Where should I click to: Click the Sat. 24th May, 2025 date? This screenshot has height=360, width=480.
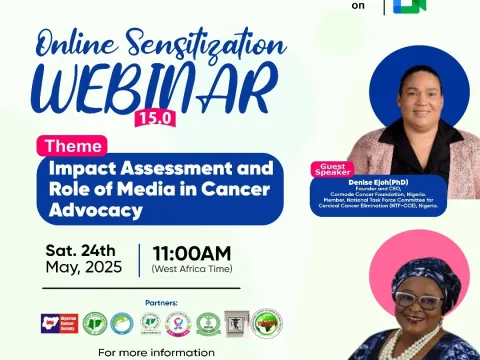[84, 259]
